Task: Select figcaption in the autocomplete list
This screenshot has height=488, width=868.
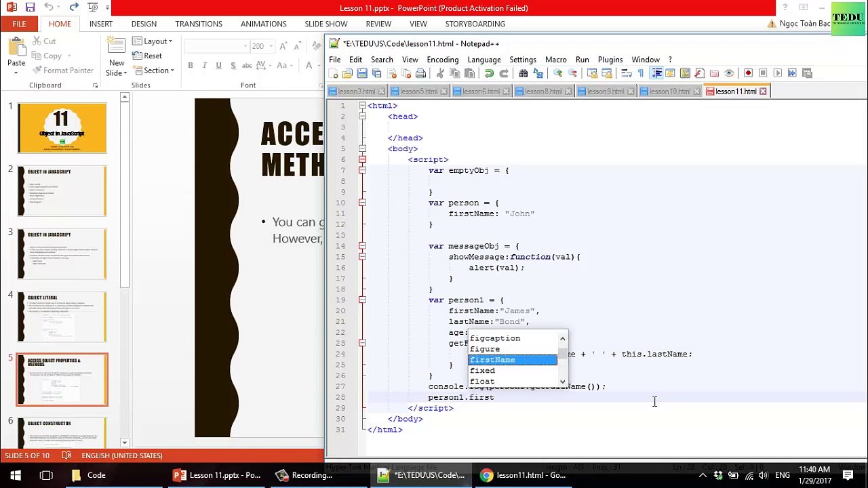Action: coord(513,338)
